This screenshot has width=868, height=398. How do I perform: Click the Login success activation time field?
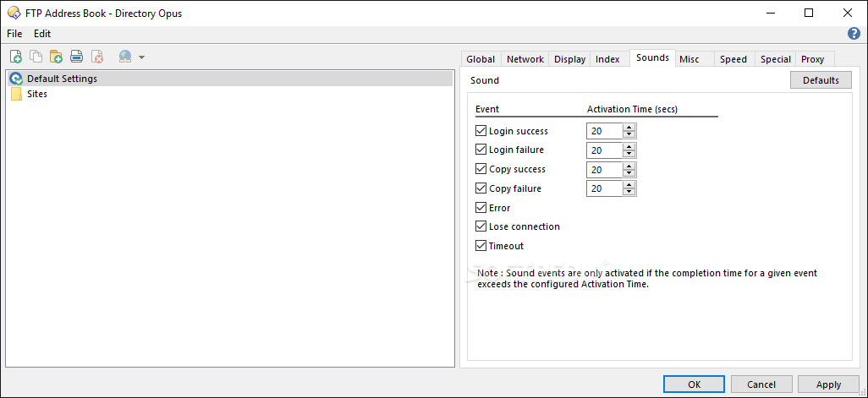[x=605, y=131]
